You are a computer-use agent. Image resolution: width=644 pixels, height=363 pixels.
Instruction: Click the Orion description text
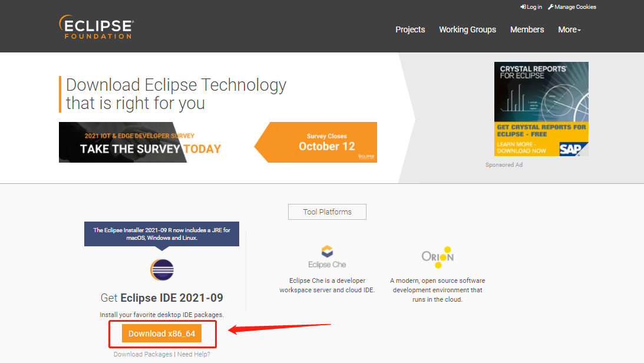[437, 290]
